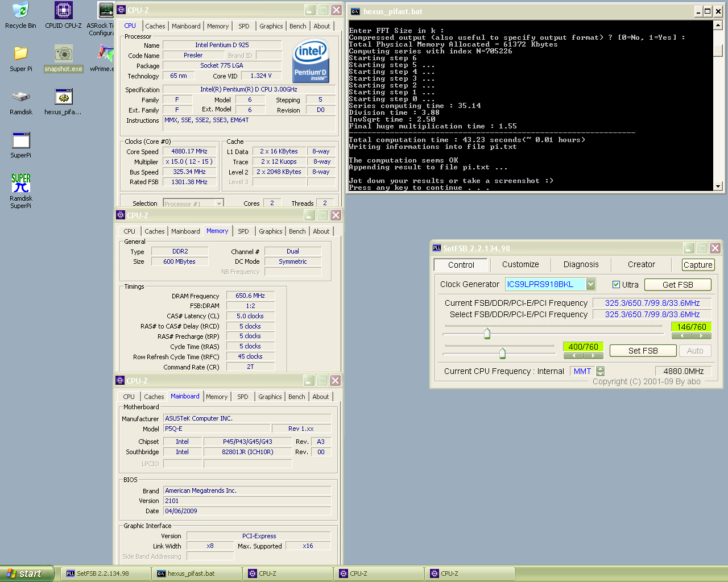Click the Intel Pentium D logo
The image size is (728, 582).
pyautogui.click(x=310, y=60)
